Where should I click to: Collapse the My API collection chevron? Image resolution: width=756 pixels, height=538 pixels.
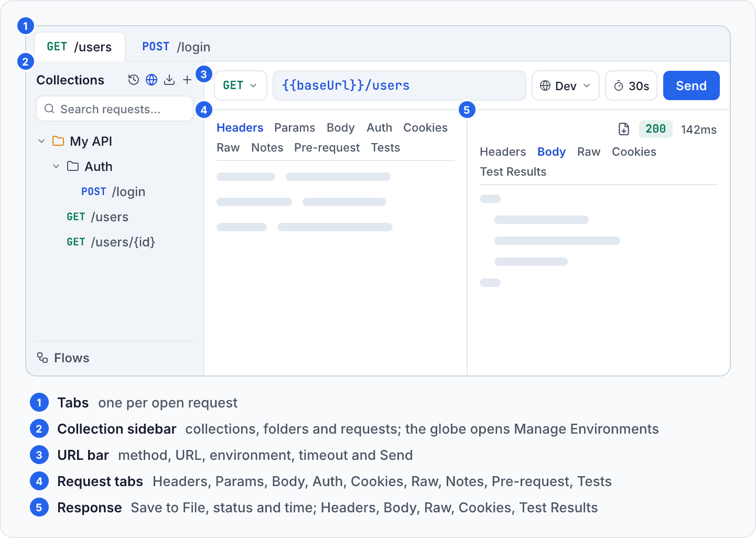(x=41, y=141)
